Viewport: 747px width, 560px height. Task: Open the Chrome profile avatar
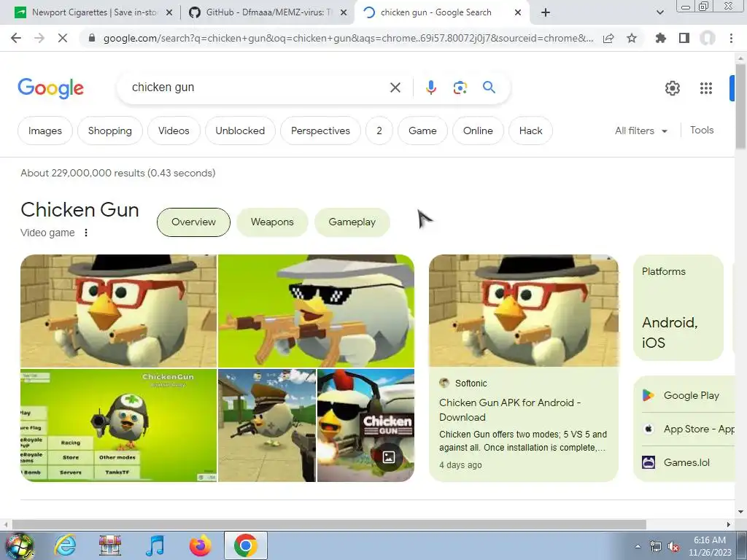tap(708, 38)
